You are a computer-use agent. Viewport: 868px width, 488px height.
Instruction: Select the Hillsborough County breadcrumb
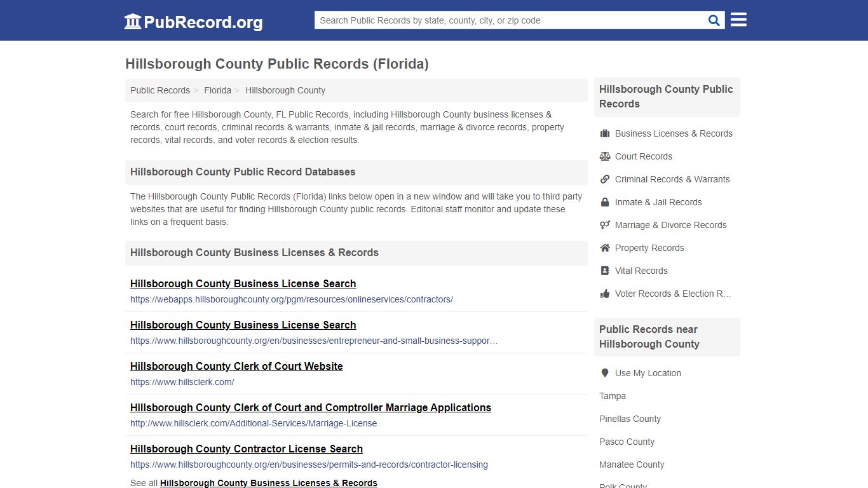(x=285, y=90)
